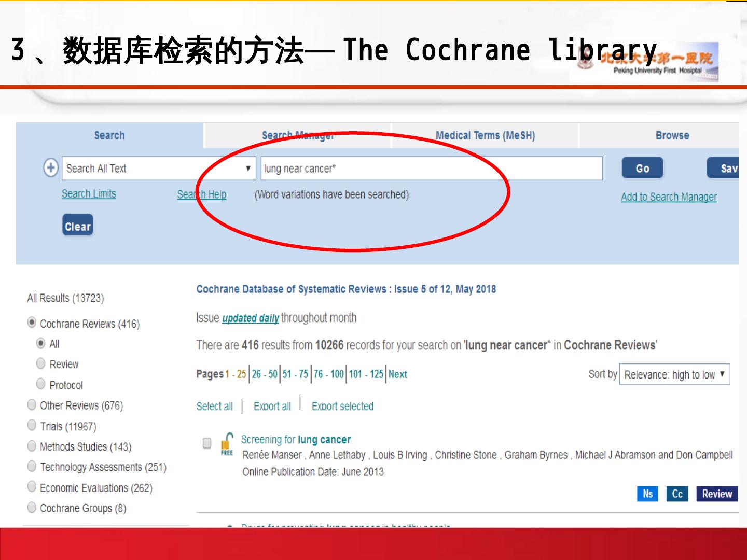
Task: Select Technology Assessments (251) filter
Action: pos(32,466)
